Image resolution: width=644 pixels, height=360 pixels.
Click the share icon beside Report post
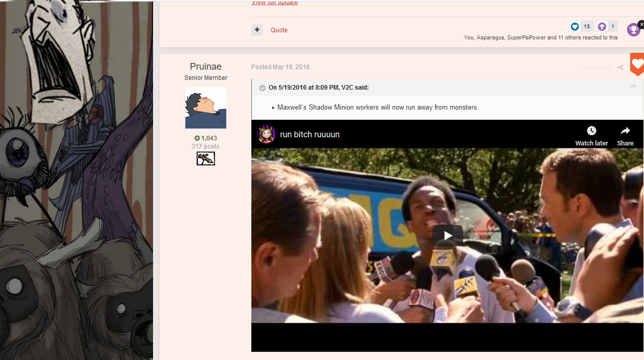620,68
